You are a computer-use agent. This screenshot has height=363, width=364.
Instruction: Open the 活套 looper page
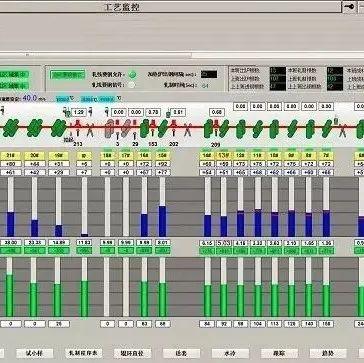coord(181,353)
